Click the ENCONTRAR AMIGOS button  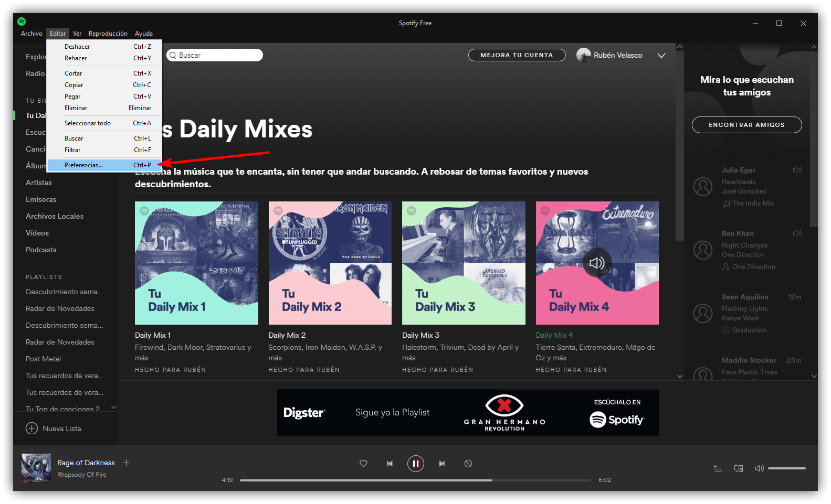pos(746,125)
